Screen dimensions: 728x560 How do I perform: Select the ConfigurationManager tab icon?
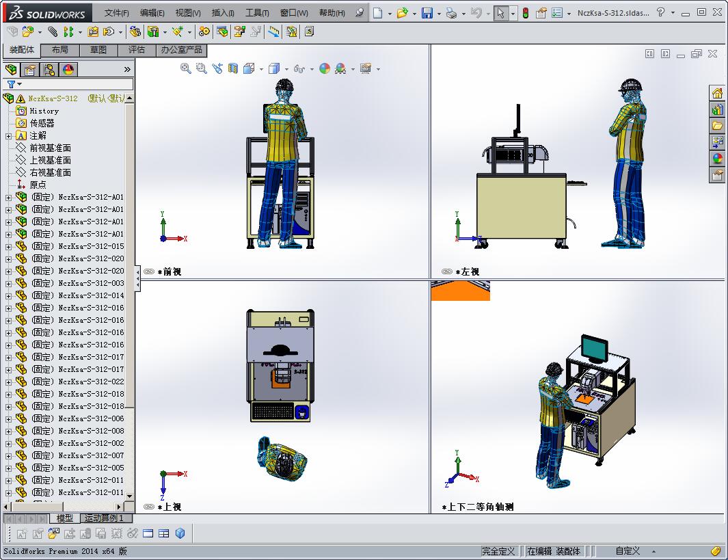tap(49, 70)
